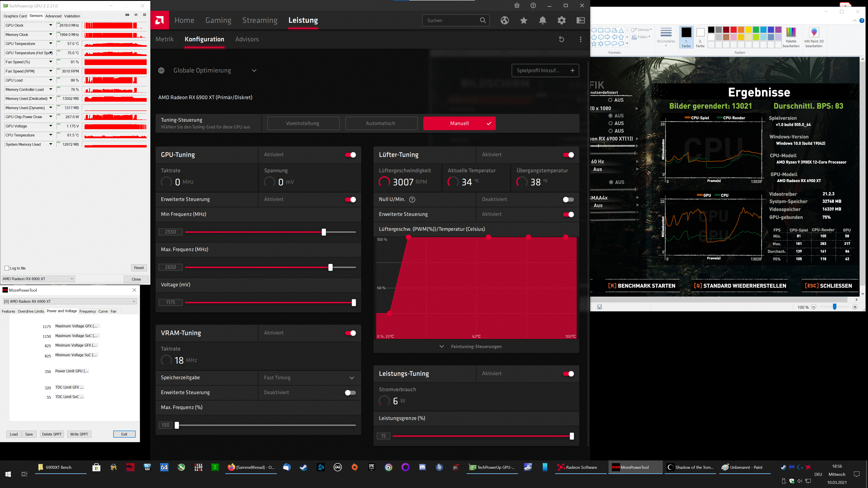Expand Feintuning-Steuerungen section

[x=470, y=347]
